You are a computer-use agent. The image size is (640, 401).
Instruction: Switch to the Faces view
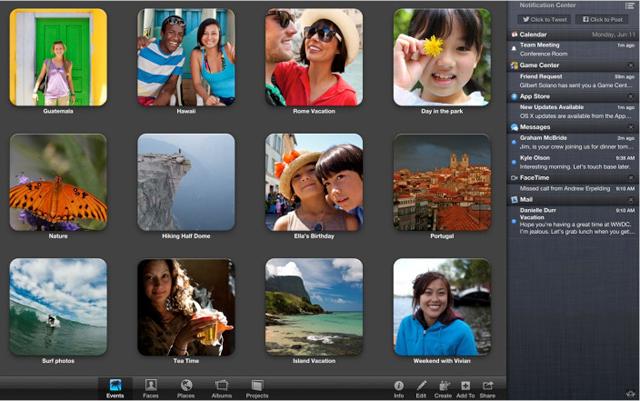coord(150,387)
